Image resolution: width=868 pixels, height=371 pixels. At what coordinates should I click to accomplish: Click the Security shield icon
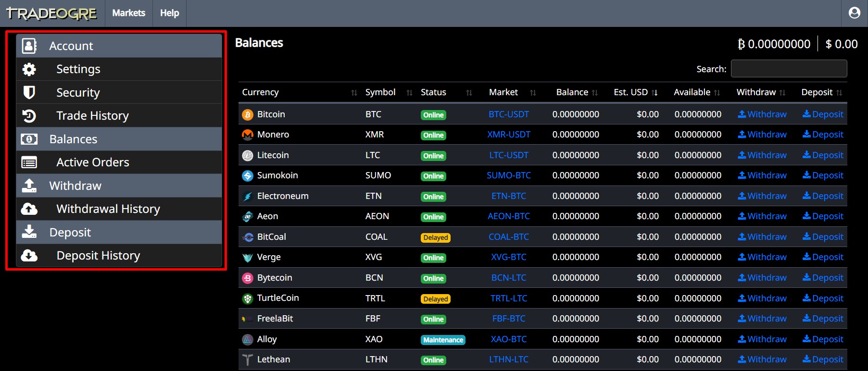(x=29, y=92)
